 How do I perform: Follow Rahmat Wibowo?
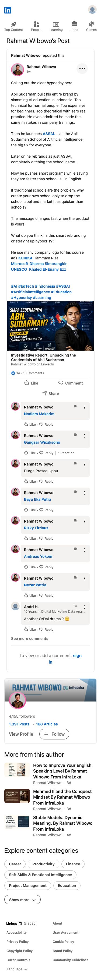coord(54,734)
